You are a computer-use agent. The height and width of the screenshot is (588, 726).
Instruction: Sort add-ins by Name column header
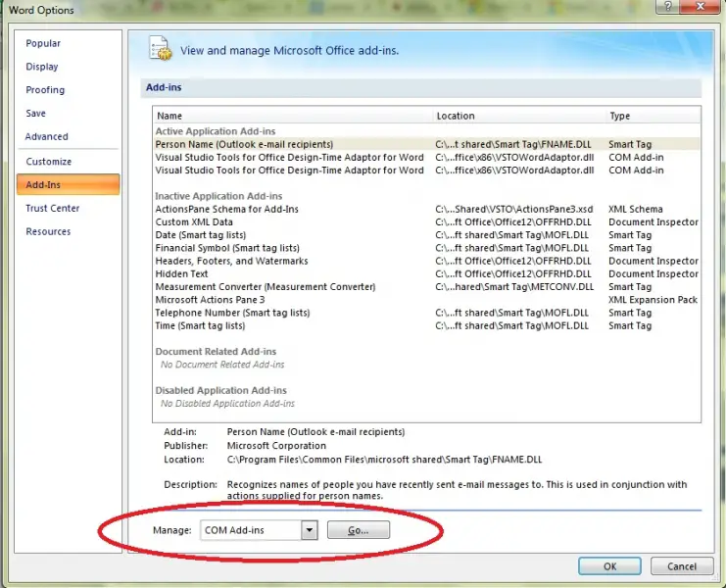(x=293, y=116)
